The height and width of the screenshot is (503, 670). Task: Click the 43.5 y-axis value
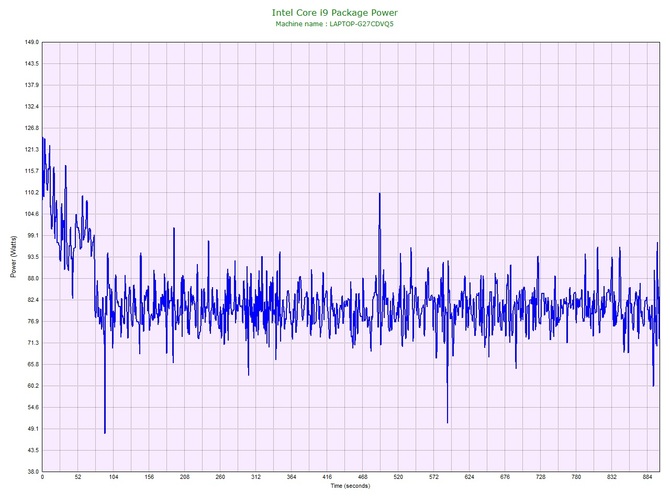coord(33,450)
